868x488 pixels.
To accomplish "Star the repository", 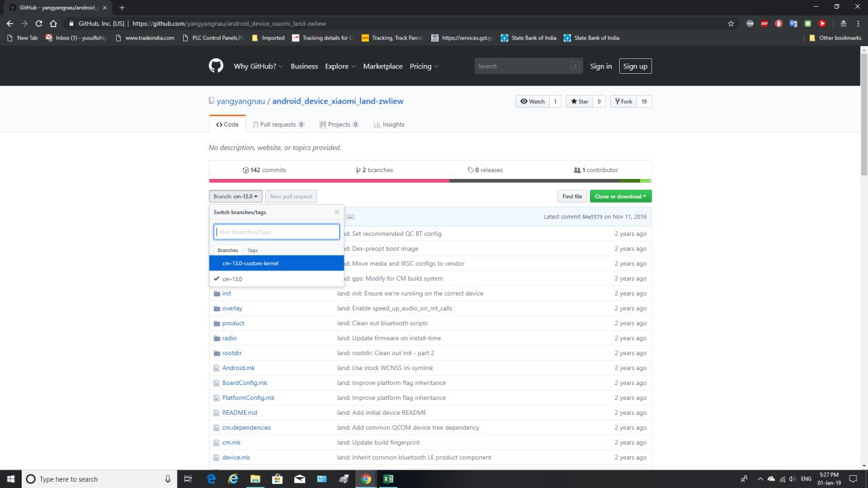I will click(579, 102).
